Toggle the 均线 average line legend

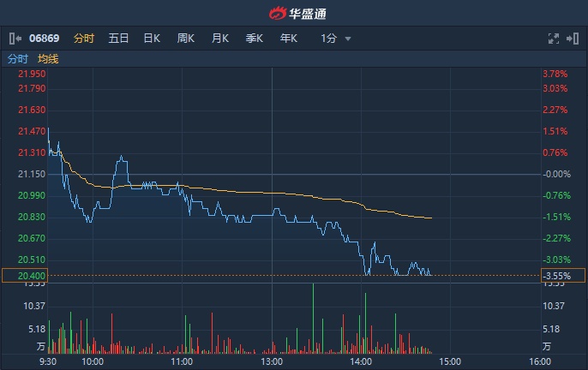(48, 59)
